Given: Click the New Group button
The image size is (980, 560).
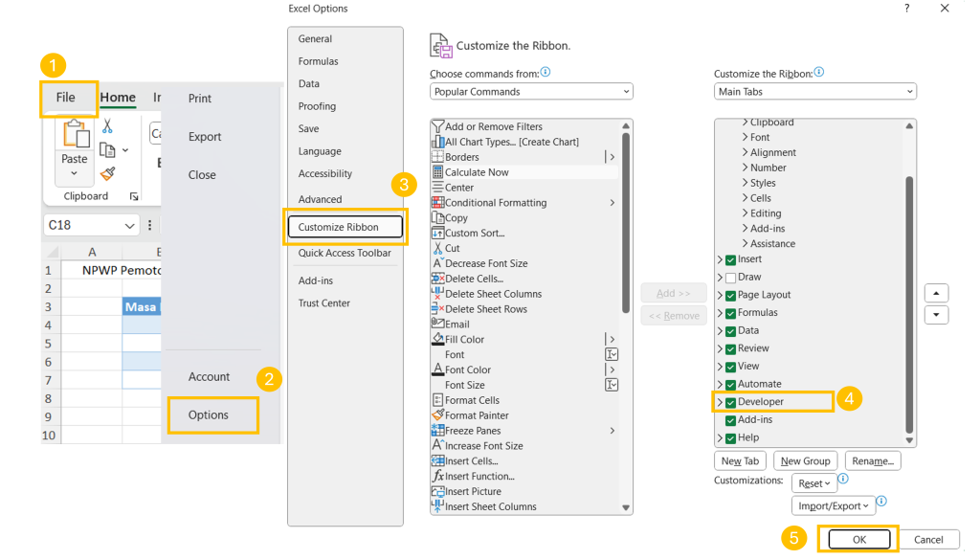Looking at the screenshot, I should pyautogui.click(x=805, y=461).
